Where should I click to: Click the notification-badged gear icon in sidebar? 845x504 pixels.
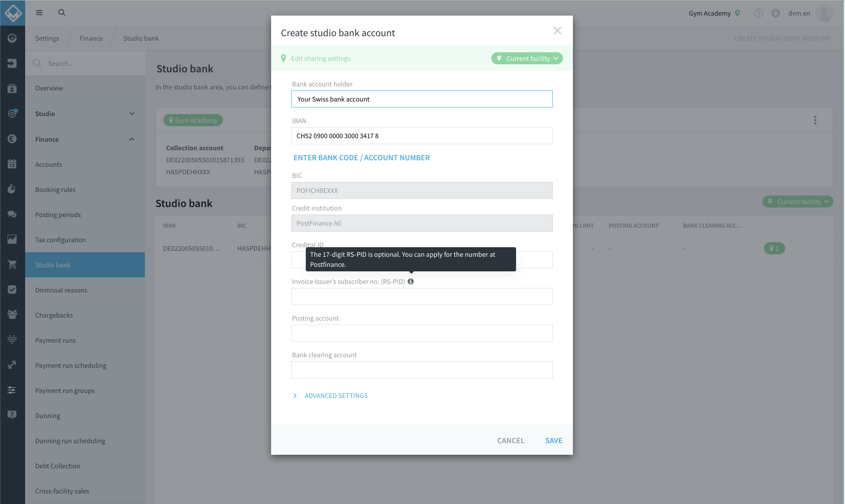tap(12, 114)
